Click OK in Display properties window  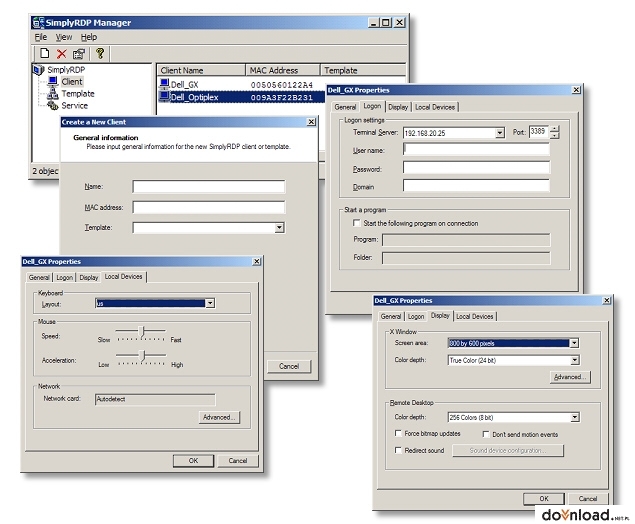[544, 498]
